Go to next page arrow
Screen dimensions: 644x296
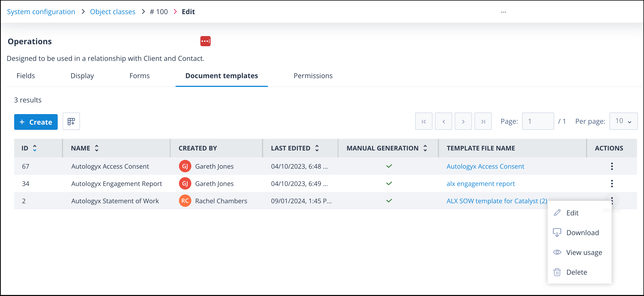(463, 121)
